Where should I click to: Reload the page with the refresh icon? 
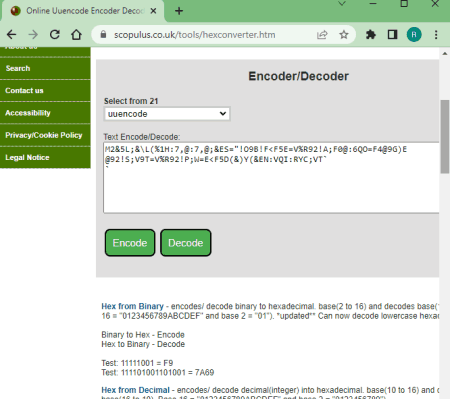55,35
